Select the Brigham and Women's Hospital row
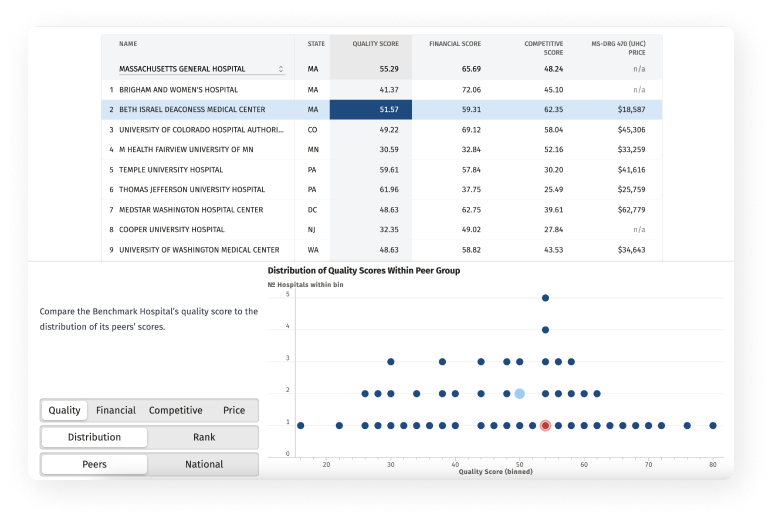 click(382, 90)
